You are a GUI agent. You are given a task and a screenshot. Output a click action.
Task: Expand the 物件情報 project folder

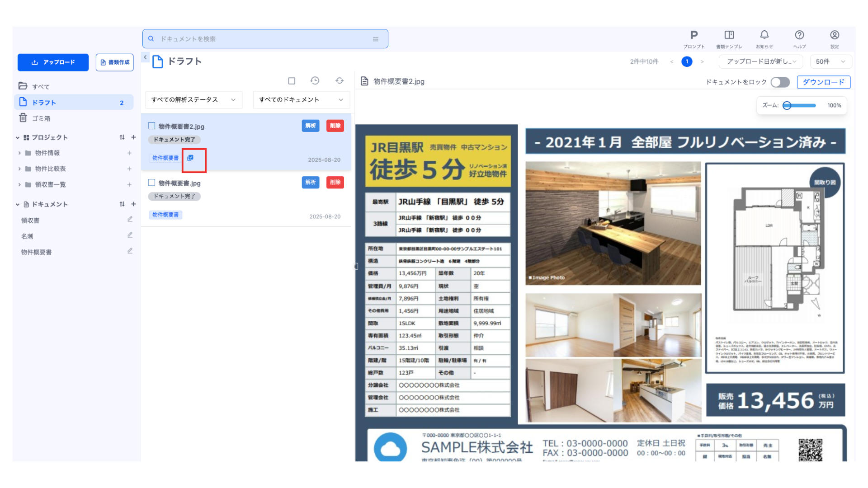19,153
